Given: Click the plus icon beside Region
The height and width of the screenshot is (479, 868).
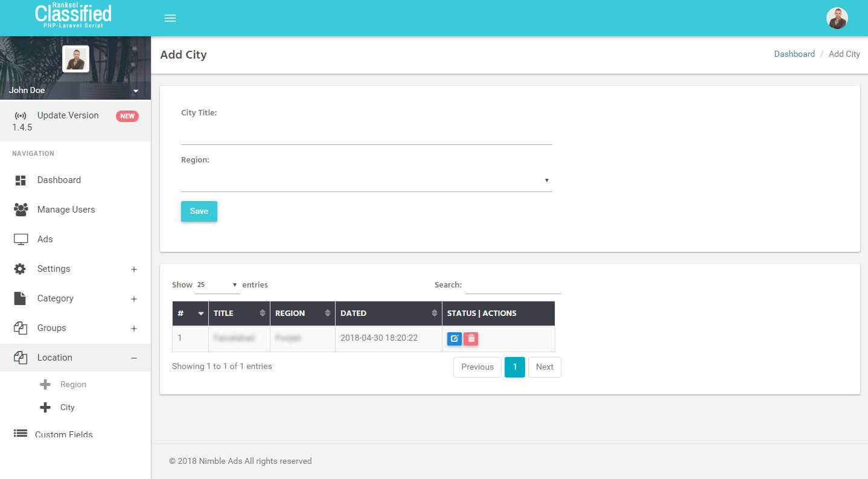Looking at the screenshot, I should [x=45, y=384].
